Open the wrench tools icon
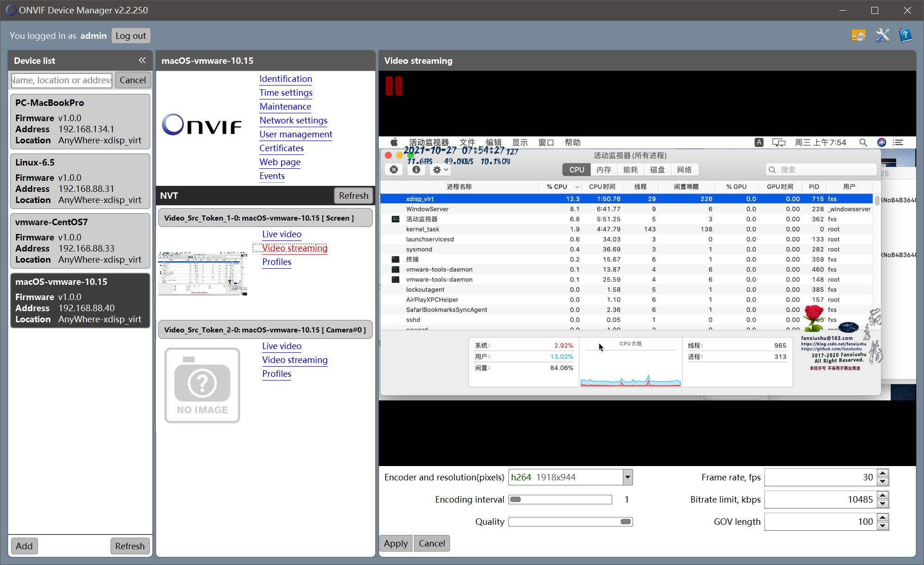The width and height of the screenshot is (924, 565). pyautogui.click(x=882, y=36)
